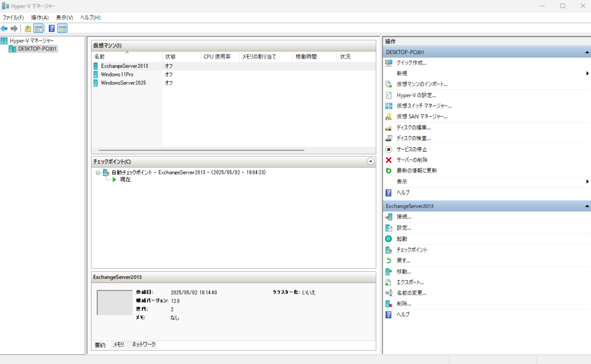Select the 現在 checkpoint node
591x364 pixels.
click(125, 179)
